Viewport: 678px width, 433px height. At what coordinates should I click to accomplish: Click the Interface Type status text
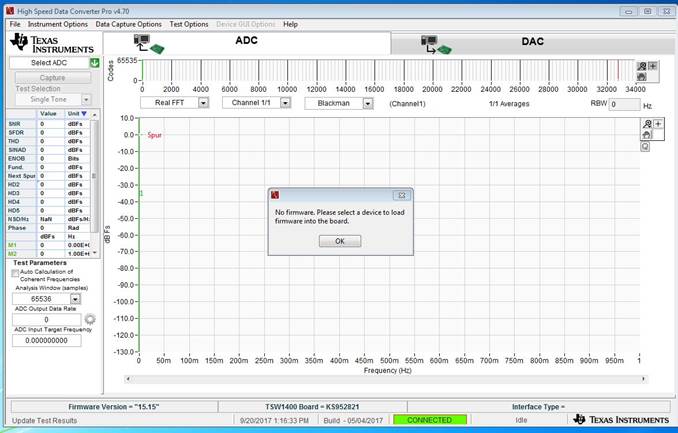(x=538, y=407)
